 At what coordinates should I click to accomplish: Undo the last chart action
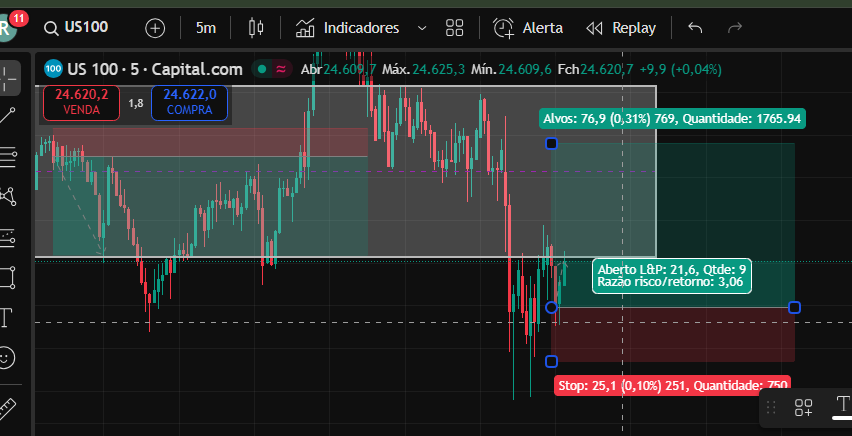pos(695,28)
